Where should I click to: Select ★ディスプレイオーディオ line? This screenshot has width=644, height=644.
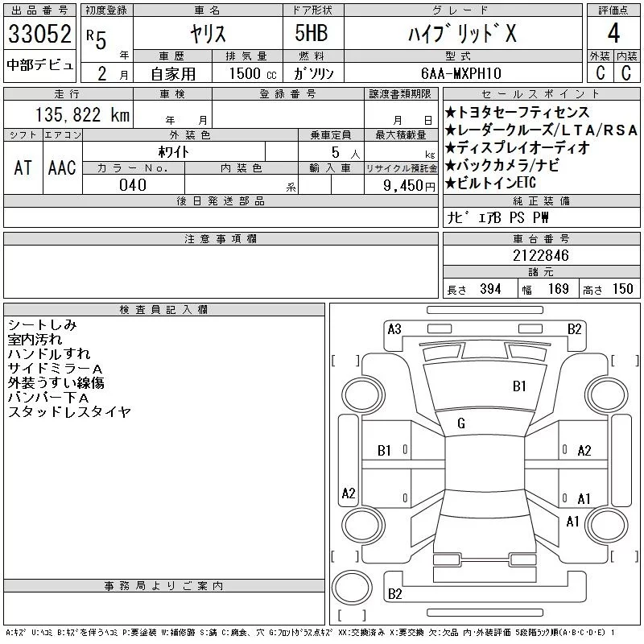point(518,147)
